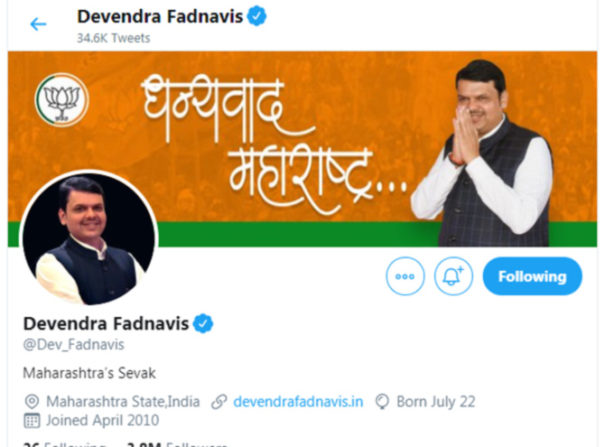Click the Maharashtra State,India location text

coord(123,401)
